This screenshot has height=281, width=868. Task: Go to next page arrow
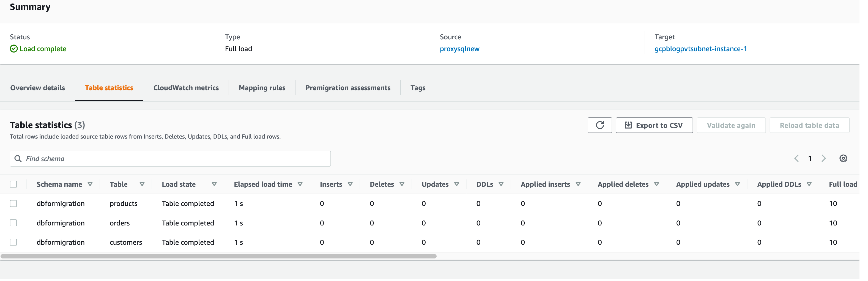click(x=832, y=160)
